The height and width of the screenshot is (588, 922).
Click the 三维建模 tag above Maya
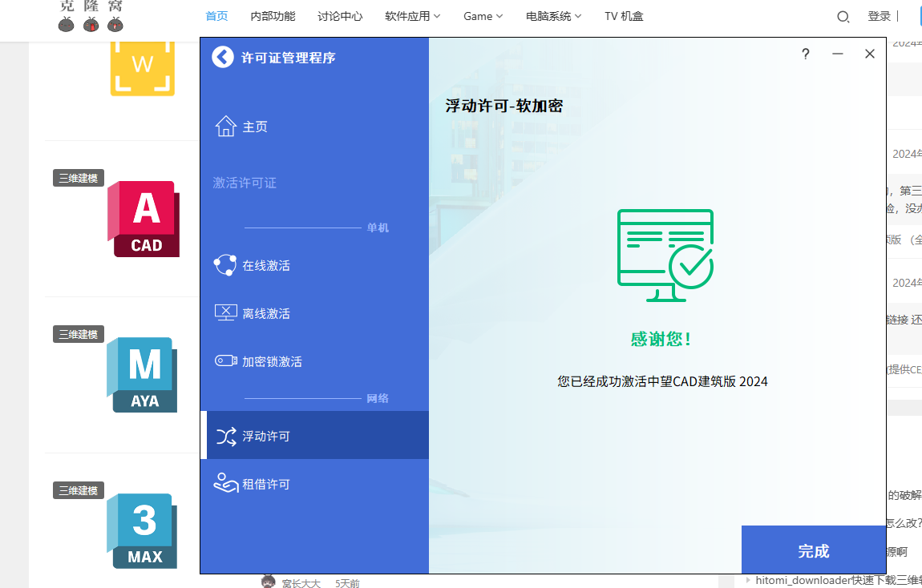click(x=79, y=334)
